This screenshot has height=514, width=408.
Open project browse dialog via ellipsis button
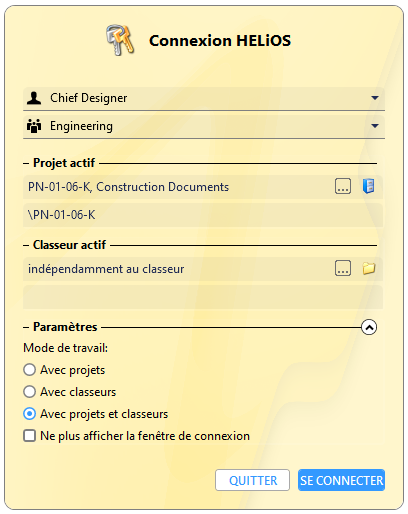coord(343,186)
